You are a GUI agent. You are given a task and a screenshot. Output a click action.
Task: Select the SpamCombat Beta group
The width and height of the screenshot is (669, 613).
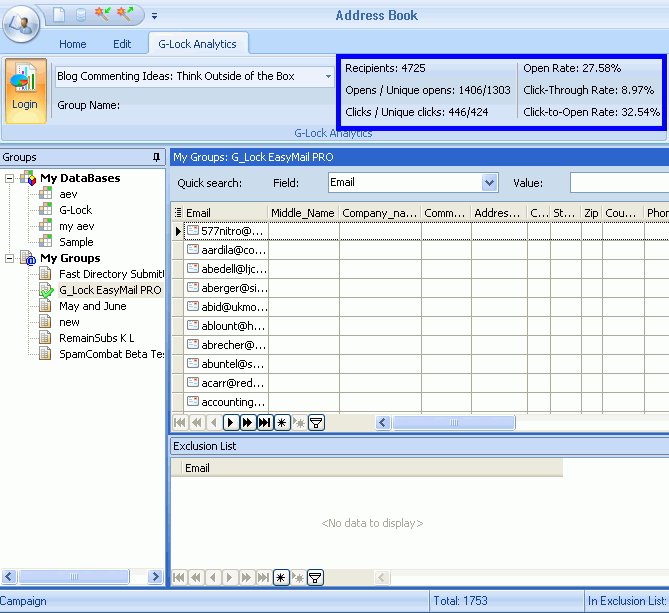point(111,354)
